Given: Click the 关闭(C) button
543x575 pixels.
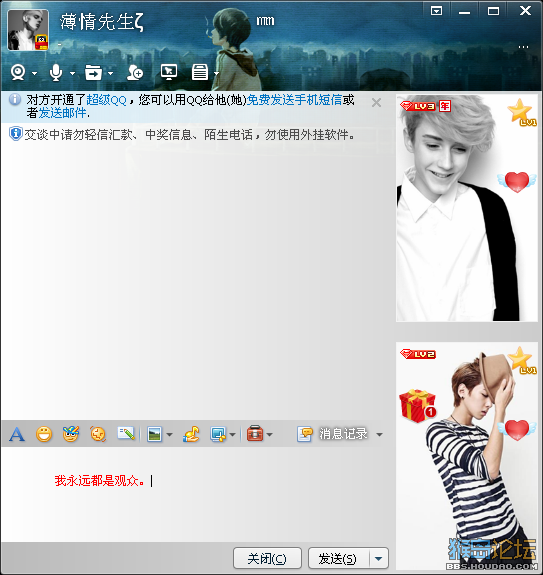Looking at the screenshot, I should point(267,558).
